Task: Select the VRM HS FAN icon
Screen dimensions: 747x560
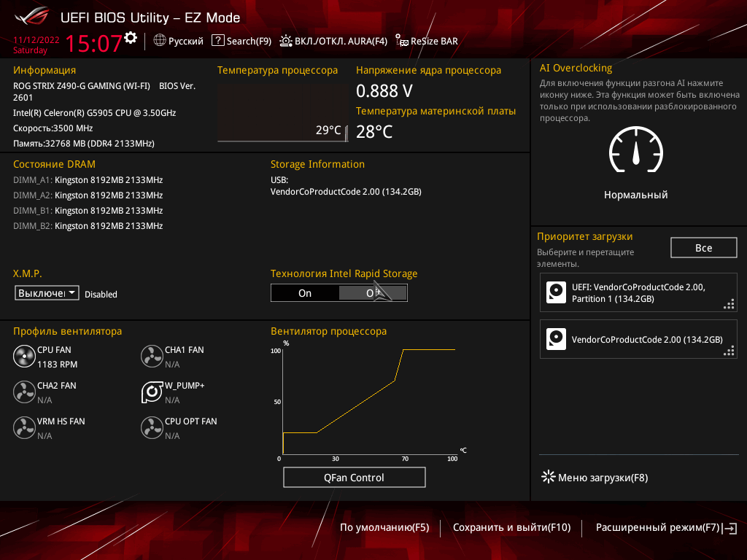Action: [24, 428]
